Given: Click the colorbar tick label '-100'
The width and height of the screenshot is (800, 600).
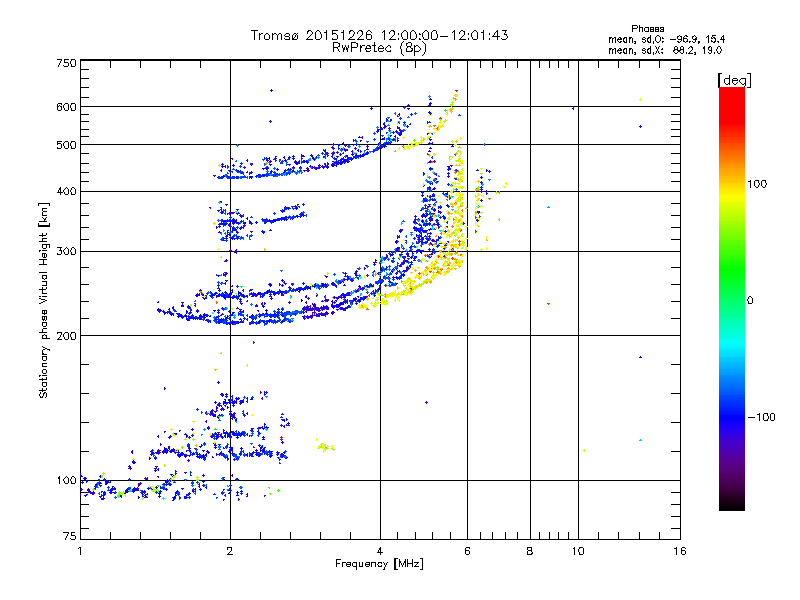Looking at the screenshot, I should point(761,417).
